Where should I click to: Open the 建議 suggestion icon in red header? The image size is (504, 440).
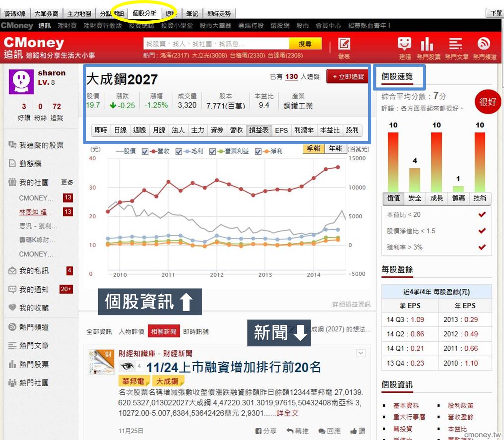tap(403, 45)
